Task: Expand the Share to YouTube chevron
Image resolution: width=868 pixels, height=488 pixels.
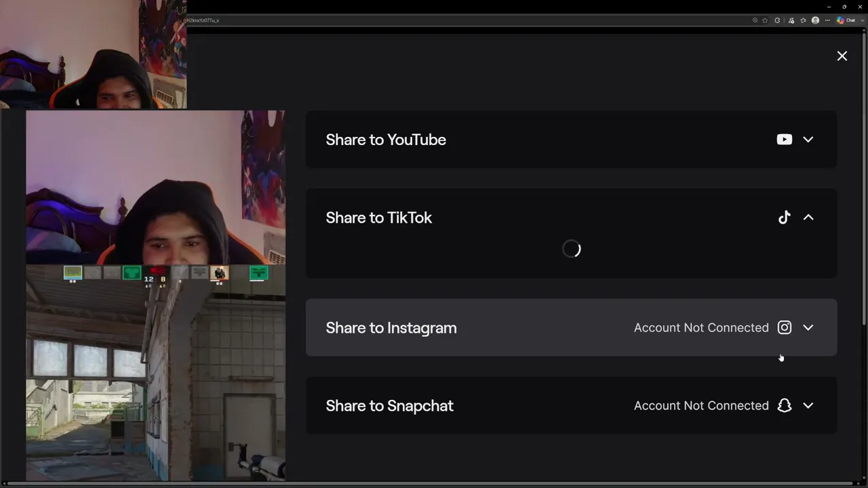Action: [808, 140]
